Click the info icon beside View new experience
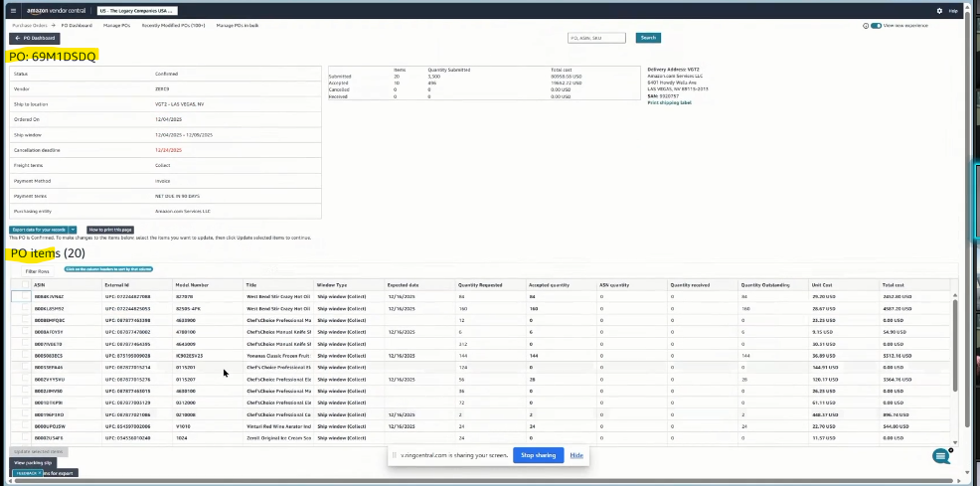The height and width of the screenshot is (486, 980). (x=866, y=26)
